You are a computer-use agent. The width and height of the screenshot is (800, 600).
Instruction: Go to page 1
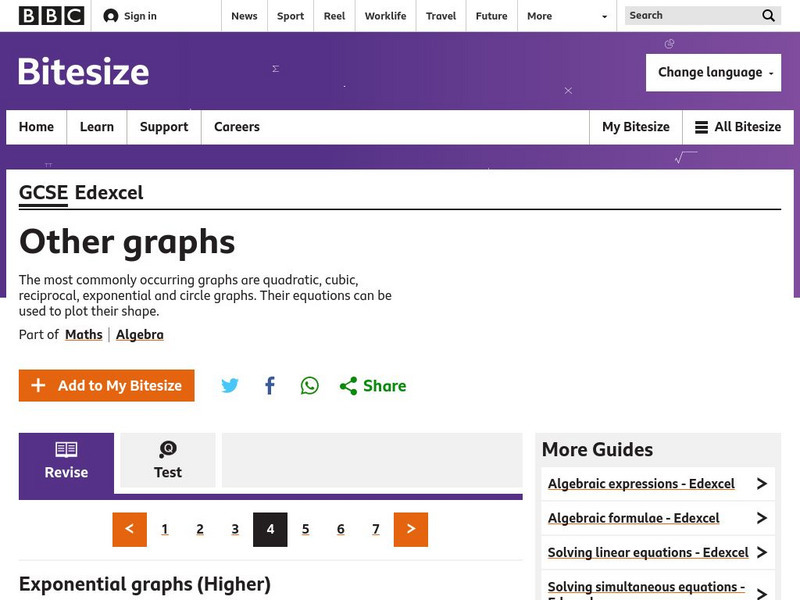(165, 529)
